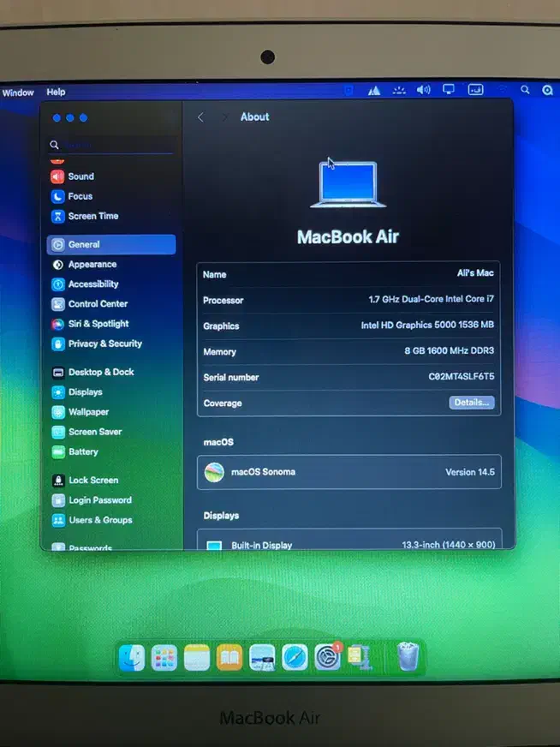Open Spotlight search magnifier in menu bar
Screen dimensions: 560x747
[x=525, y=90]
